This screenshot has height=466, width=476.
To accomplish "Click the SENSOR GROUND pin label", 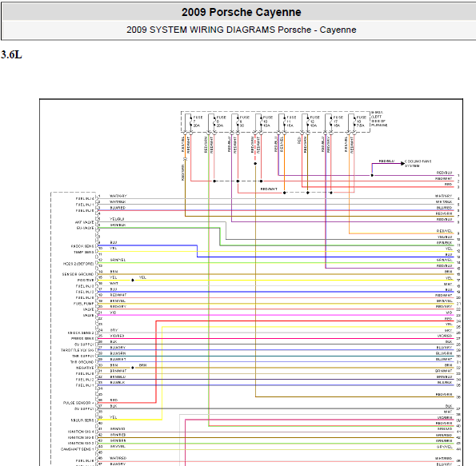I will pyautogui.click(x=78, y=274).
